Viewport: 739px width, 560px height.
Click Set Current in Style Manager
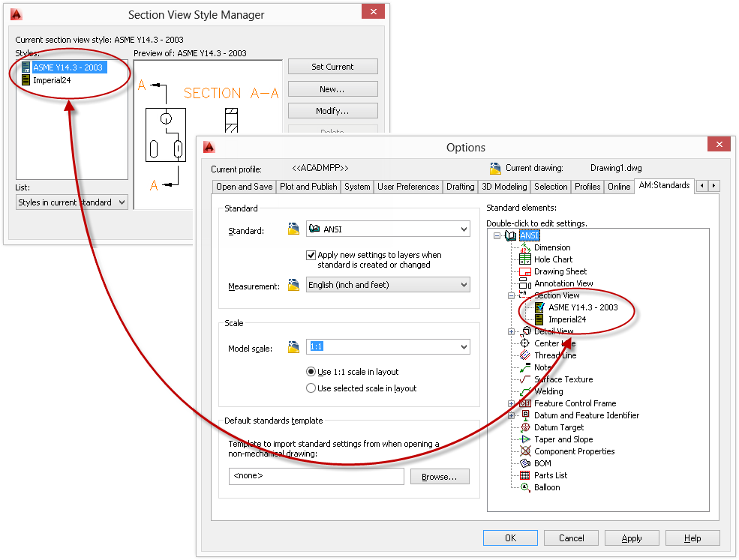pyautogui.click(x=333, y=67)
